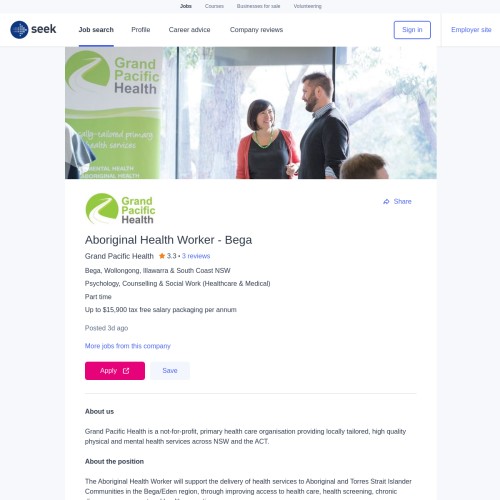Open Company reviews page
Viewport: 500px width, 500px height.
pos(256,30)
